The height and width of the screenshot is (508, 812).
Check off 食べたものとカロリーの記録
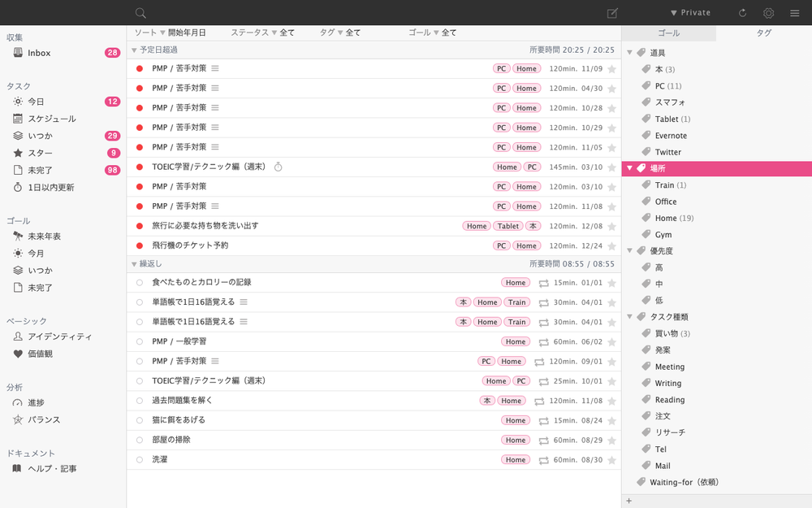click(140, 283)
